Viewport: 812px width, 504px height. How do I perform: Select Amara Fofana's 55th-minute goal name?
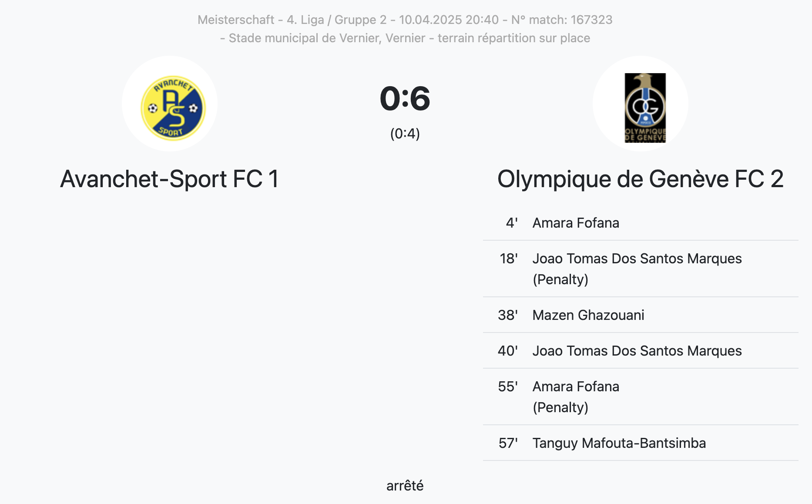coord(575,386)
